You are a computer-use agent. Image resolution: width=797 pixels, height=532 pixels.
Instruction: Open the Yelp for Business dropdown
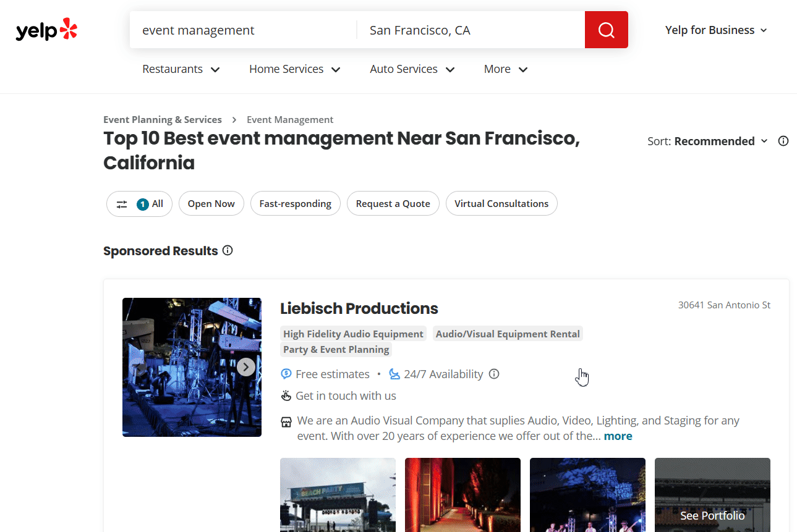click(716, 30)
